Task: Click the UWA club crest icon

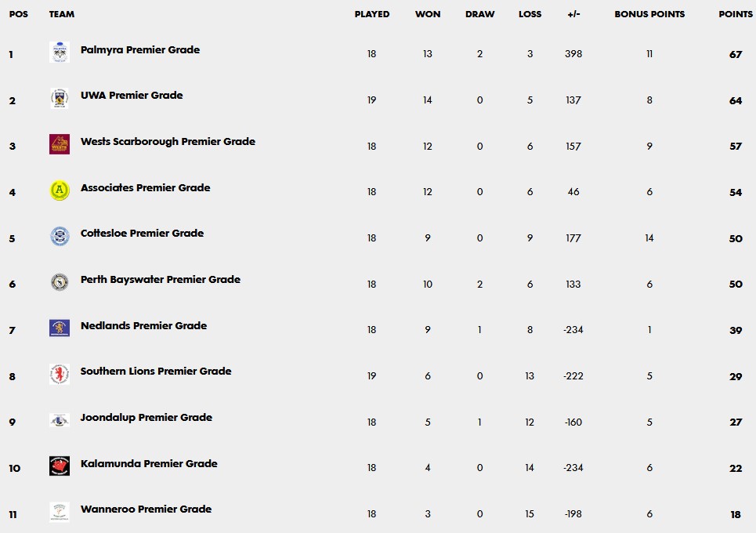Action: pyautogui.click(x=60, y=99)
